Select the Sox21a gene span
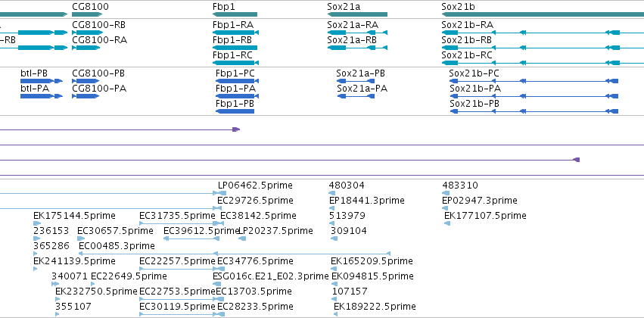This screenshot has height=318, width=644. tap(357, 14)
